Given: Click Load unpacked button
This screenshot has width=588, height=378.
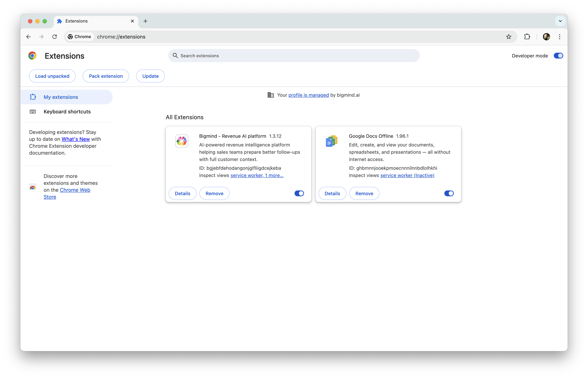Looking at the screenshot, I should [x=52, y=76].
